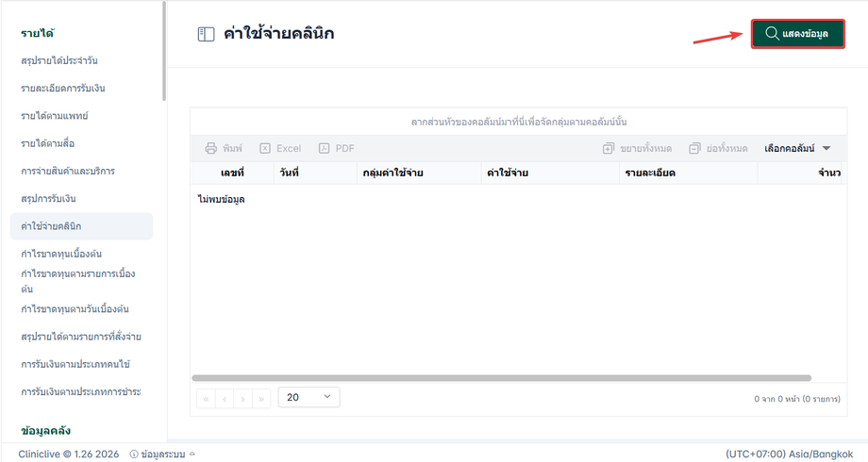Go to first page with « button
The image size is (868, 462).
[x=206, y=399]
